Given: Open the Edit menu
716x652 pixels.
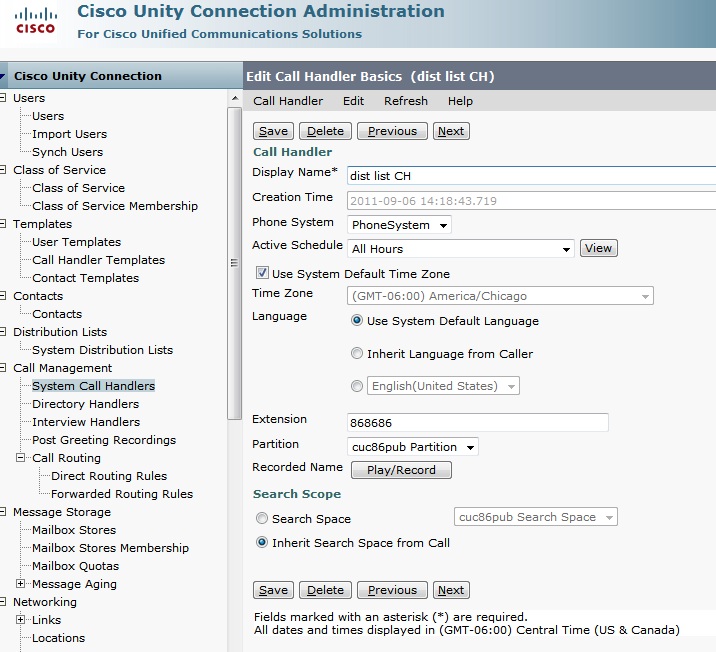Looking at the screenshot, I should tap(353, 101).
